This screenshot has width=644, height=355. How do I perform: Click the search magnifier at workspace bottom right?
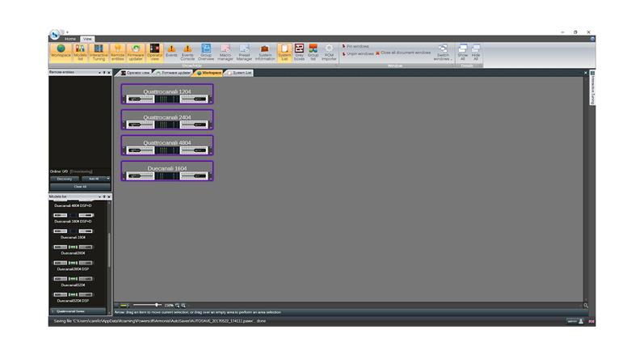(586, 306)
